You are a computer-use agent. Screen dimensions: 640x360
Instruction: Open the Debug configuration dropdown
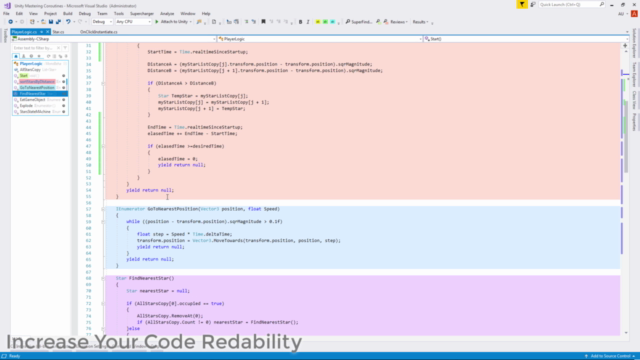coord(102,22)
